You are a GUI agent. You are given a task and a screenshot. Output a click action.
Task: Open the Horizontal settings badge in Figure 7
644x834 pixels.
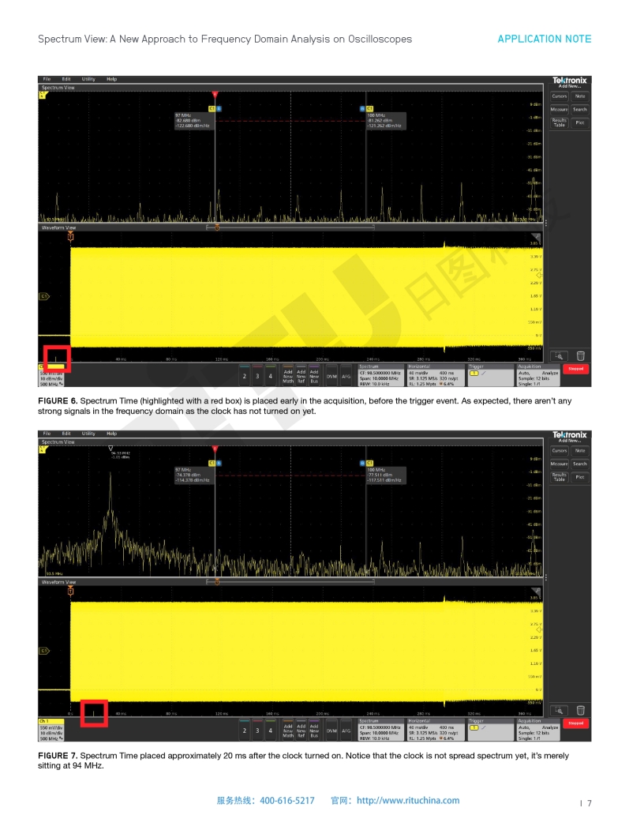click(x=436, y=730)
